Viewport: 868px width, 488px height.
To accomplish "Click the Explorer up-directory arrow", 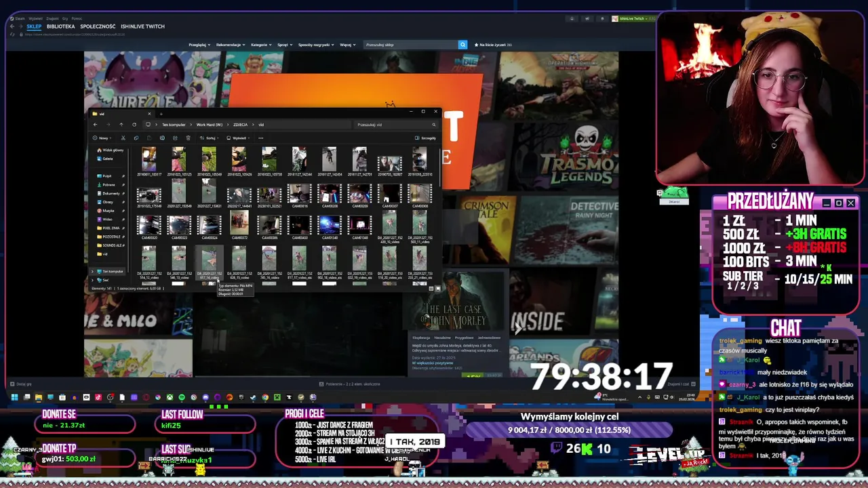I will tap(121, 125).
